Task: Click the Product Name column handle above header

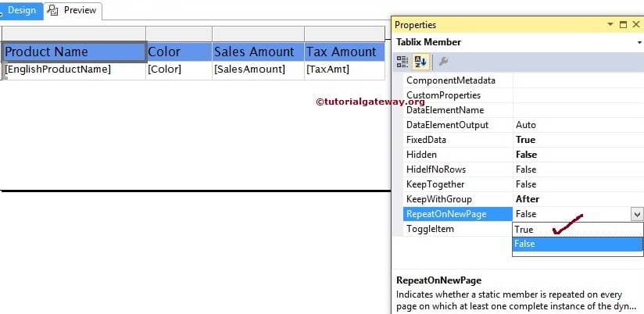Action: 74,34
